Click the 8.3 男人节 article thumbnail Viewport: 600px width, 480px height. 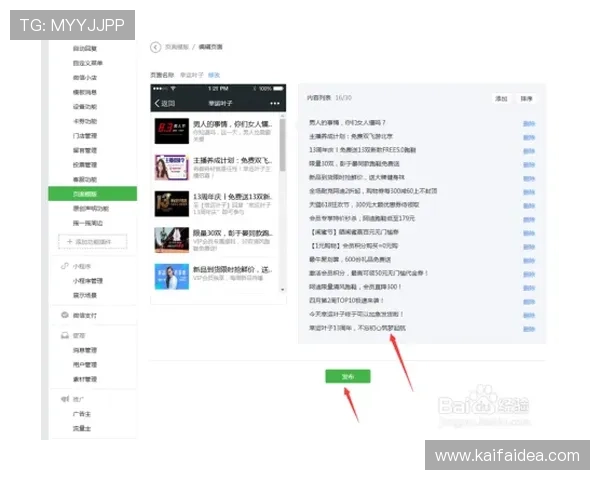(x=172, y=131)
